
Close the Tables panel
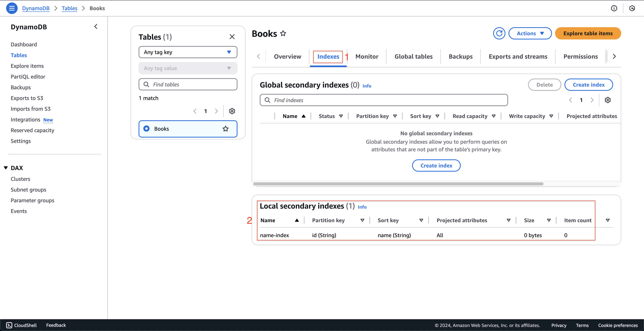pos(232,37)
